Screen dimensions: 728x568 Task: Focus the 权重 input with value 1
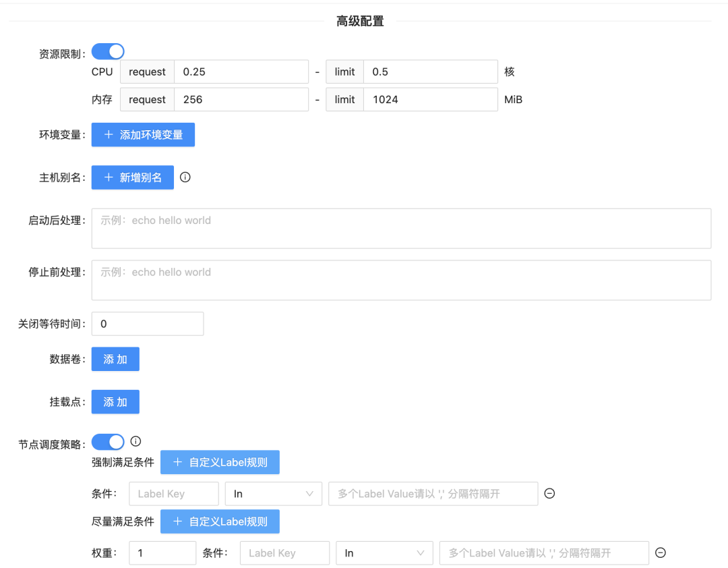162,553
